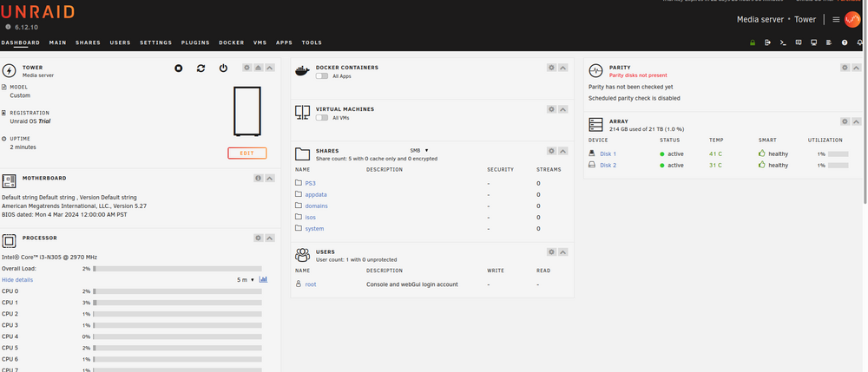Open the 5 m interval dropdown
The image size is (868, 372).
(x=246, y=280)
